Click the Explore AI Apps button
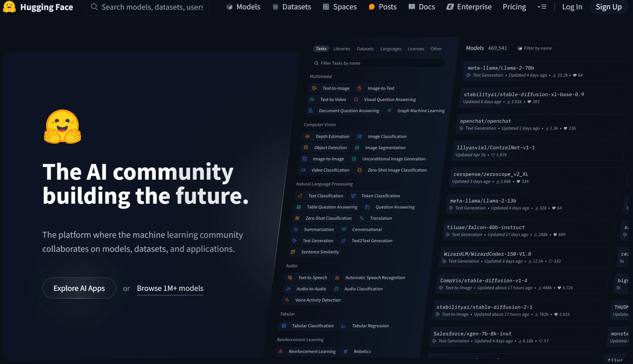This screenshot has height=364, width=633. click(79, 288)
